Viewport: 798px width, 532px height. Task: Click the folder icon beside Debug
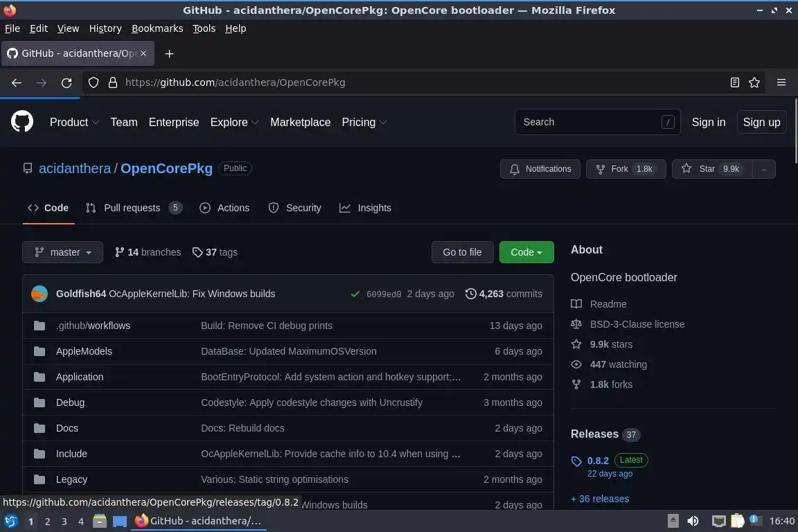tap(39, 402)
